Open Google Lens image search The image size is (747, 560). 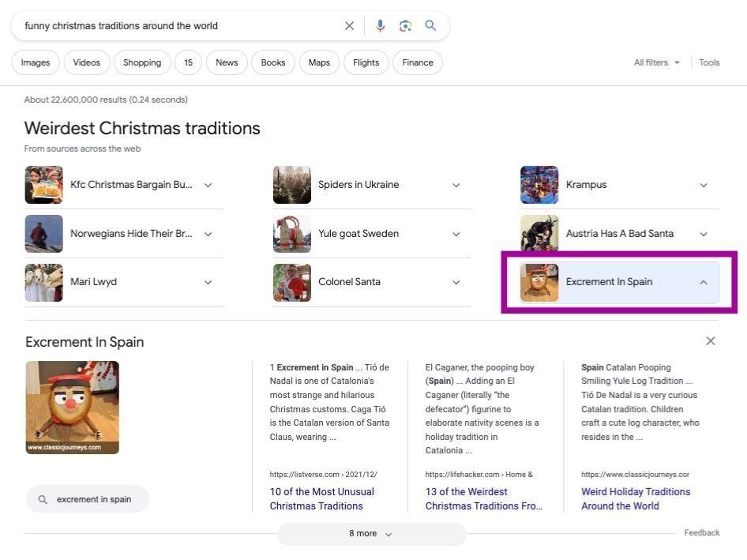pos(405,25)
